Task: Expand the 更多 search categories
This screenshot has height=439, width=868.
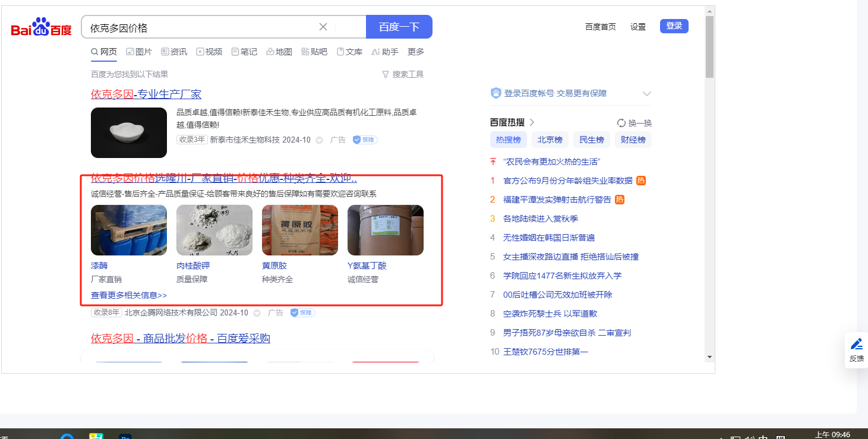Action: coord(416,52)
